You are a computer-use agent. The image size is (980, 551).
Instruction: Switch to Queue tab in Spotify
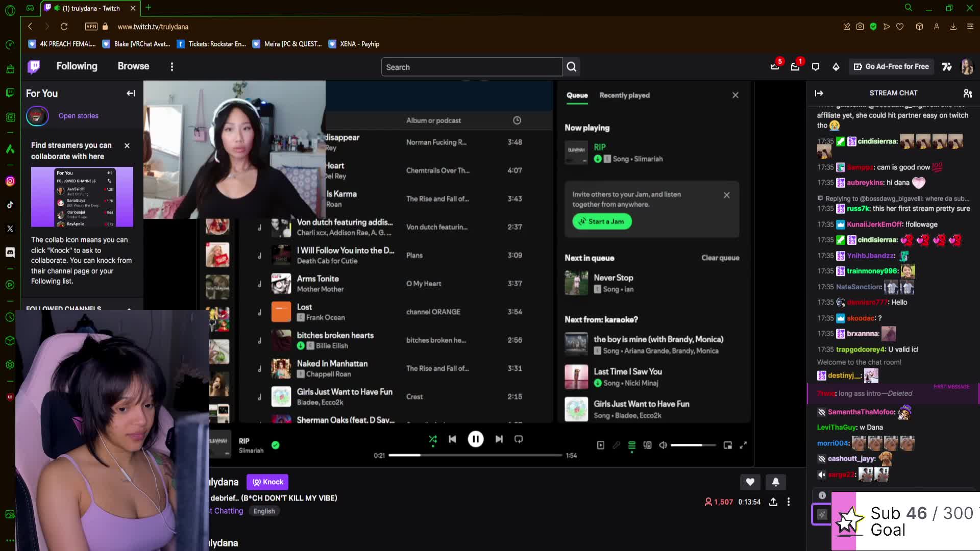click(577, 95)
